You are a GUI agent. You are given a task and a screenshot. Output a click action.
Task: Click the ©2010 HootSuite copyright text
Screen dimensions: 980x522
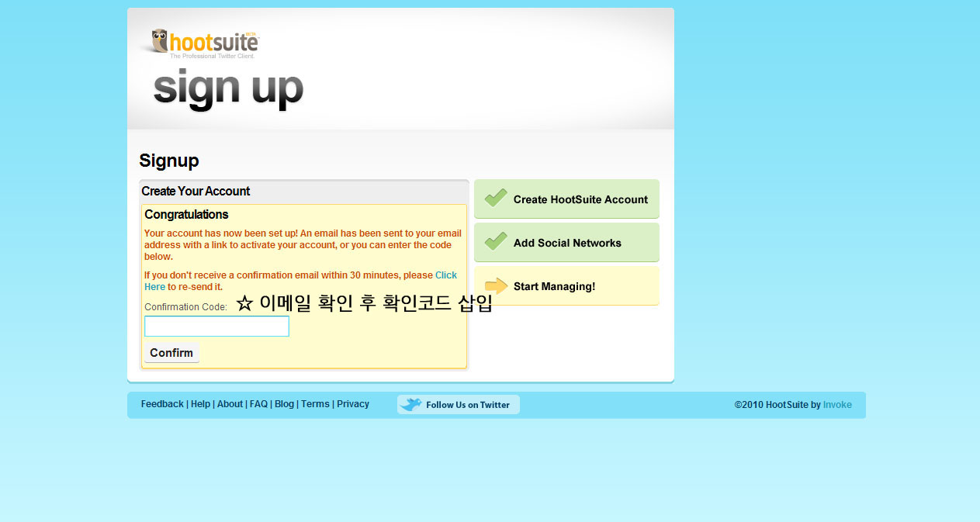(777, 405)
